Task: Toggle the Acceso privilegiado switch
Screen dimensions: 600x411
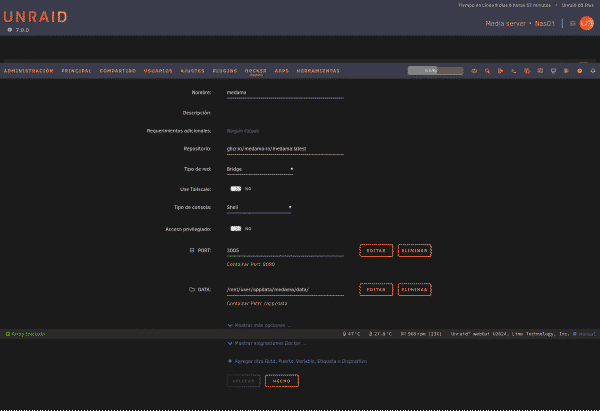Action: [236, 228]
